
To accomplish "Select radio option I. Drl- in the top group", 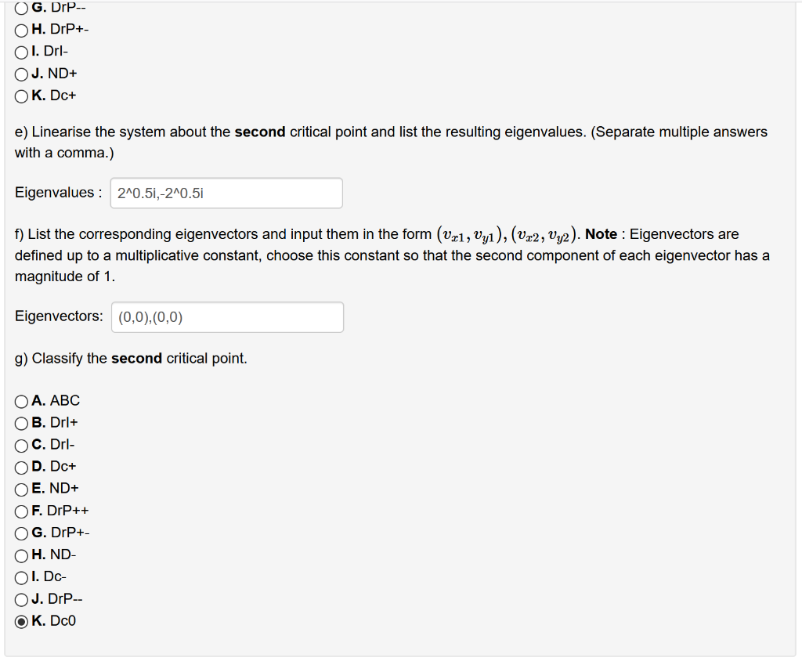I will 20,51.
